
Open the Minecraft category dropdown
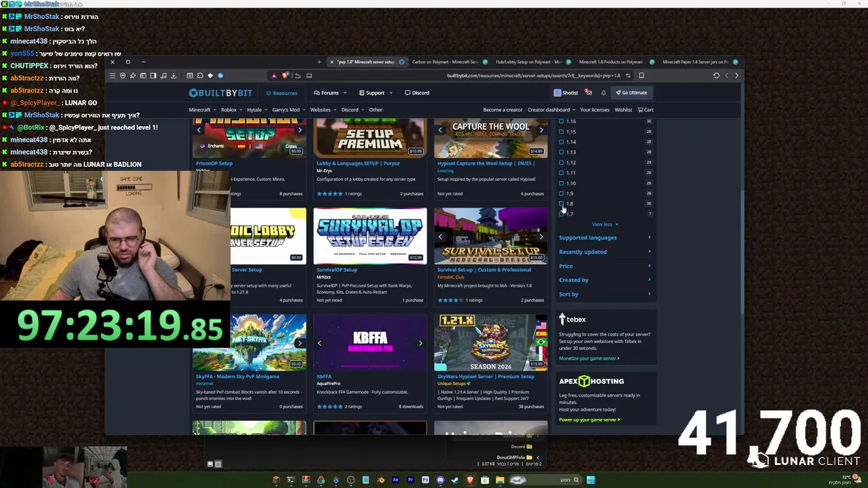tap(202, 110)
